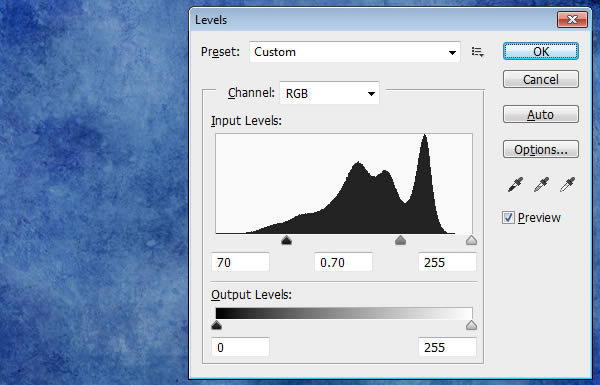Click the gamma field showing 0.70
This screenshot has width=600, height=385.
[x=343, y=263]
